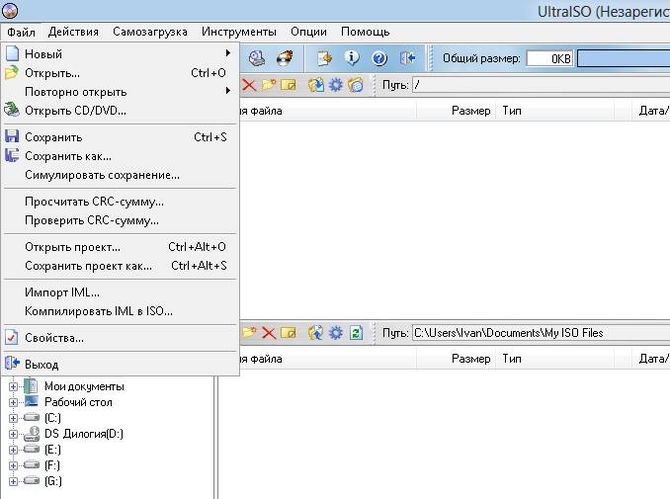
Task: Click the add to image icon in local toolbar
Action: [x=316, y=332]
